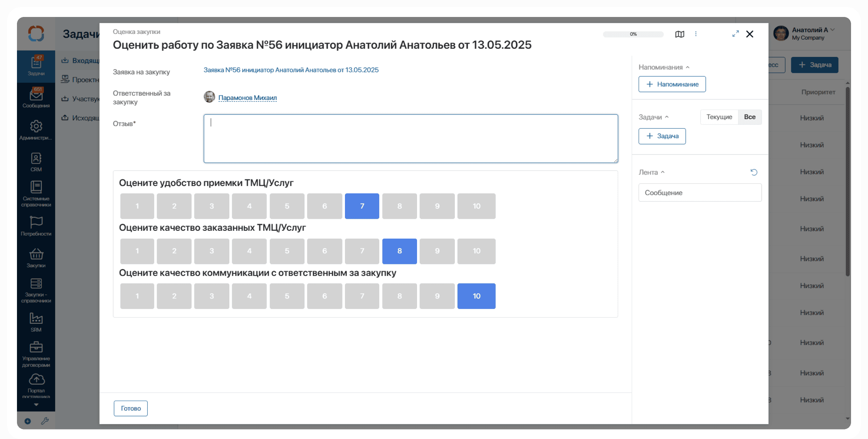Open the map view icon in header
Screen dimensions: 868x439
click(679, 34)
